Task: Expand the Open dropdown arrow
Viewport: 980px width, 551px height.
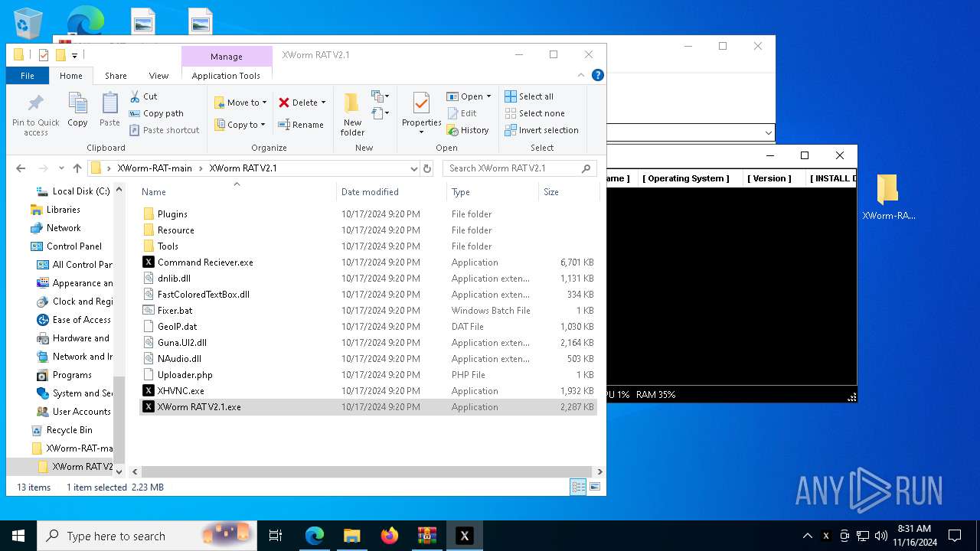Action: click(488, 96)
